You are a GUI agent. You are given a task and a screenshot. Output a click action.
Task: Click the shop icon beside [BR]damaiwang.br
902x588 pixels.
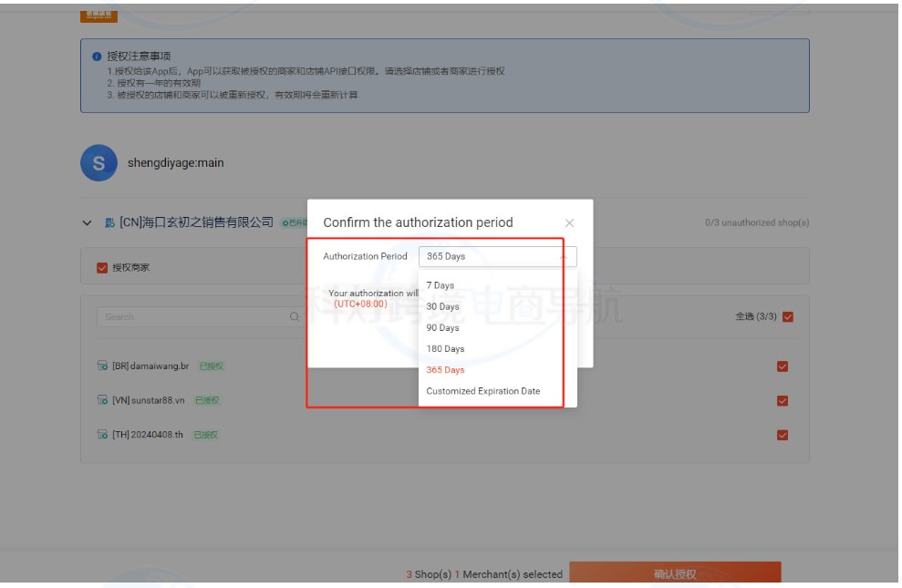point(102,366)
